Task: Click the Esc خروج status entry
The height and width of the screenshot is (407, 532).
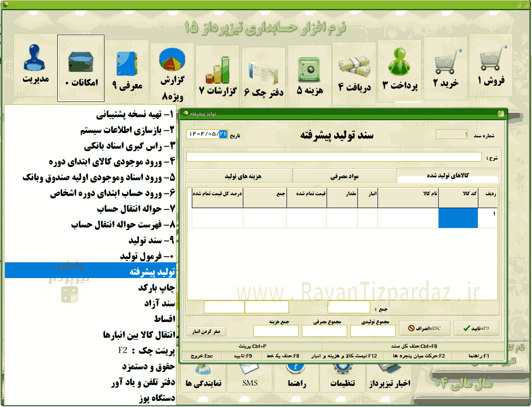Action: (x=202, y=356)
